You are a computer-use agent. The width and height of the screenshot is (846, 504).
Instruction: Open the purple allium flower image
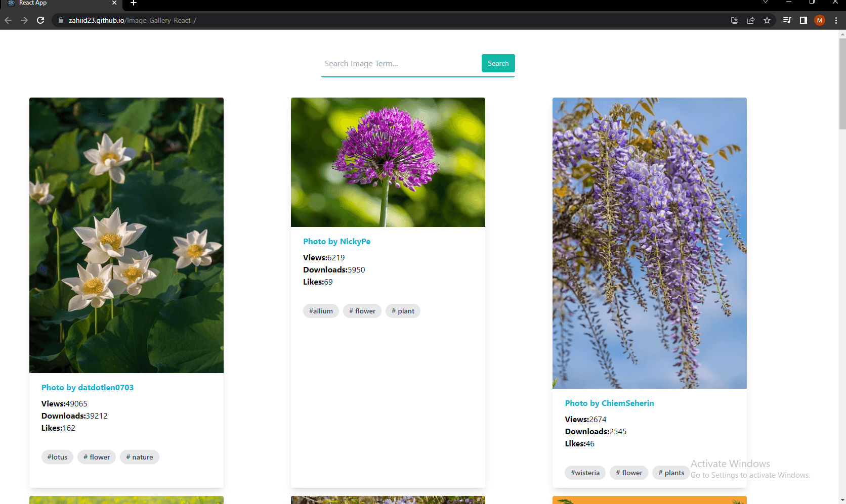pos(388,162)
